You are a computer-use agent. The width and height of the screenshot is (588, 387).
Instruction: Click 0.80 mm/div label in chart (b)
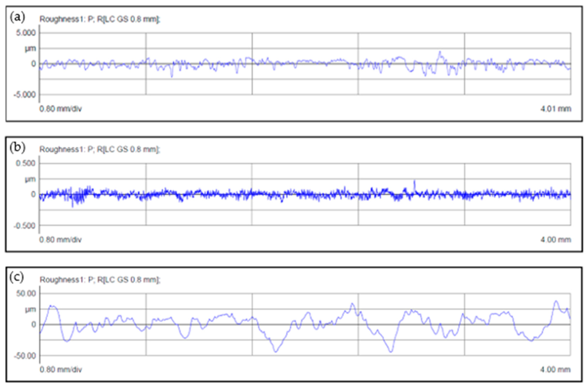pyautogui.click(x=61, y=239)
